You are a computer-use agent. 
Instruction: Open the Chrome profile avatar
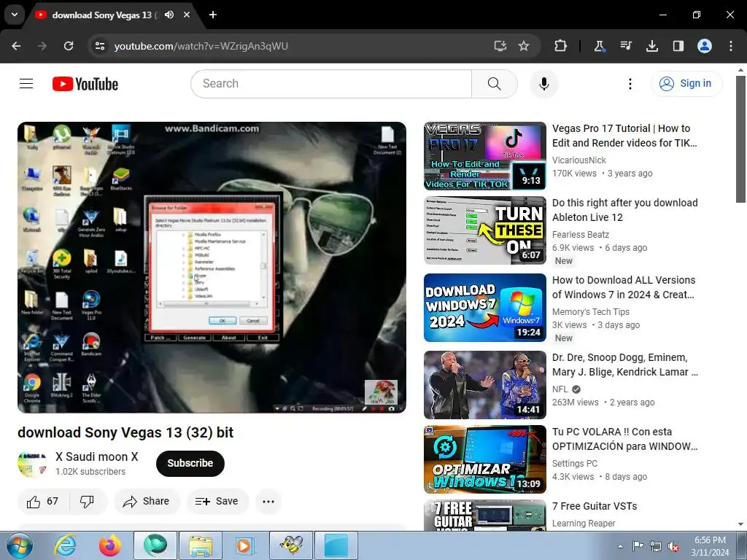click(x=705, y=46)
